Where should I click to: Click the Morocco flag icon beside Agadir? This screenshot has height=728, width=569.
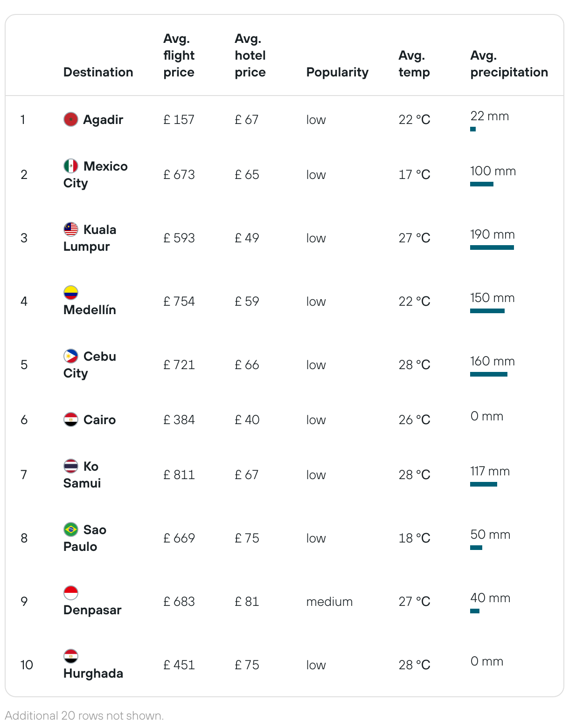point(71,119)
